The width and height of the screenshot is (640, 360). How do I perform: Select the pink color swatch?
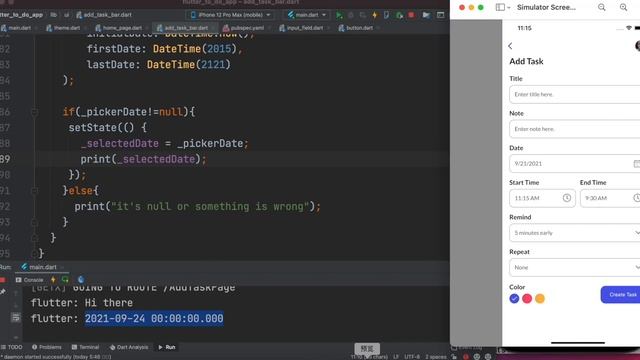point(527,299)
